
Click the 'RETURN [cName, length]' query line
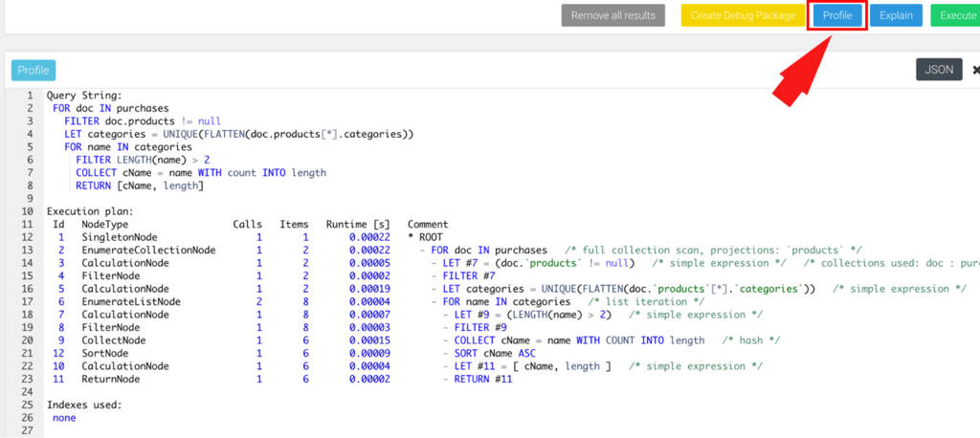(x=140, y=186)
